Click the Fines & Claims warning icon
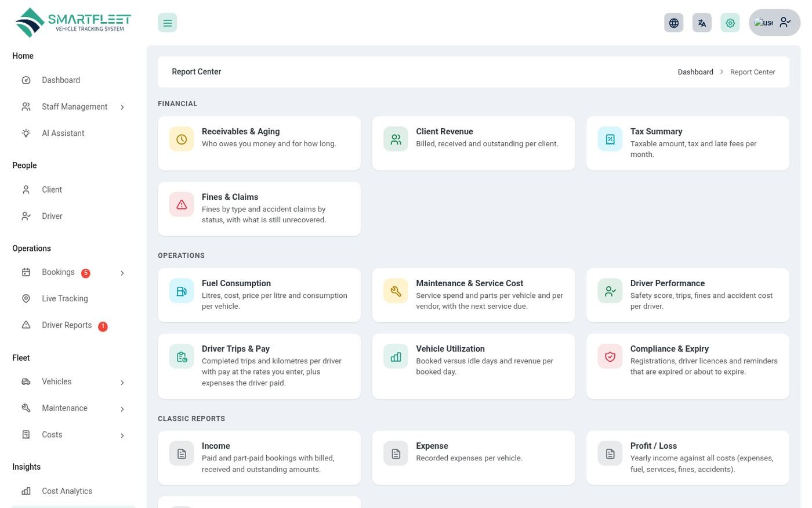Viewport: 812px width, 508px height. (x=182, y=205)
